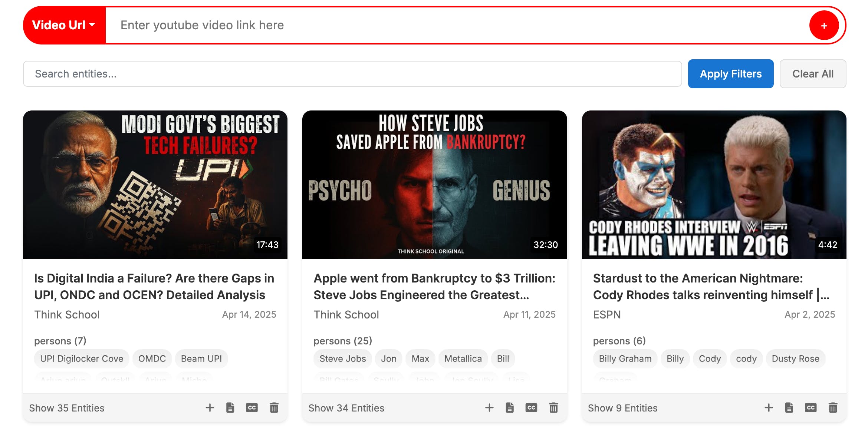Expand Show 35 Entities
Screen dimensions: 868x433
(x=67, y=408)
